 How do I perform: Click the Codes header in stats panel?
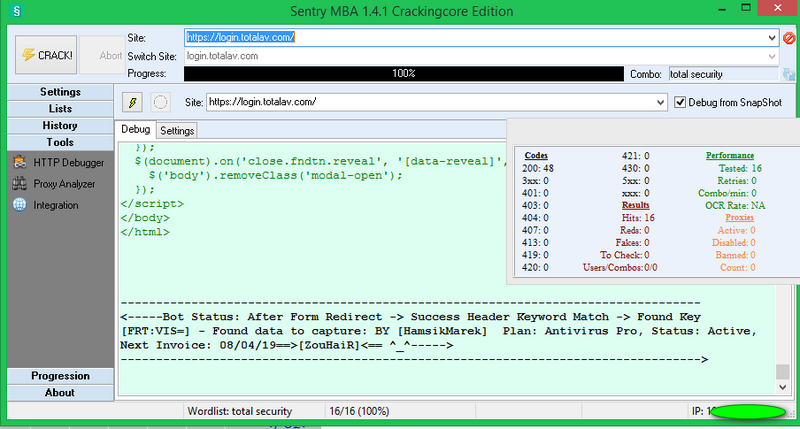coord(536,156)
